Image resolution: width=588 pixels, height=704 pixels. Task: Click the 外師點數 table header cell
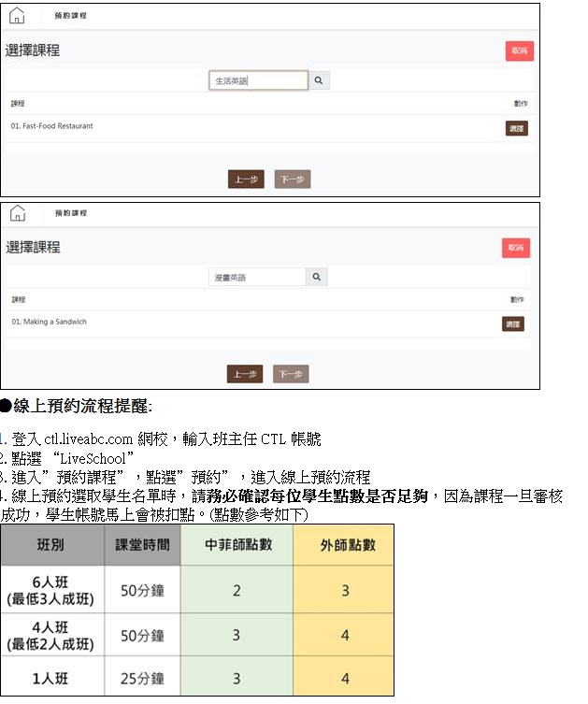coord(343,544)
